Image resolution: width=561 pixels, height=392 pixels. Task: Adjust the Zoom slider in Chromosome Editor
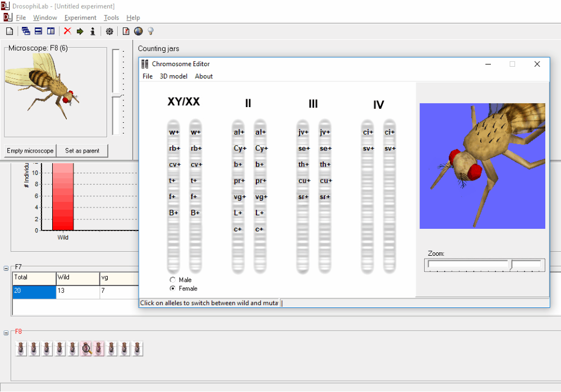512,265
